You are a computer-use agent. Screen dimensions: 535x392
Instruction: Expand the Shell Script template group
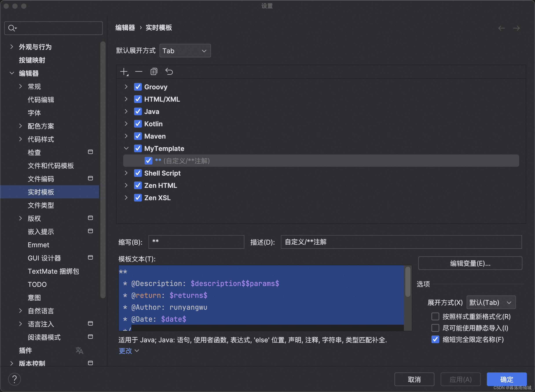point(126,173)
